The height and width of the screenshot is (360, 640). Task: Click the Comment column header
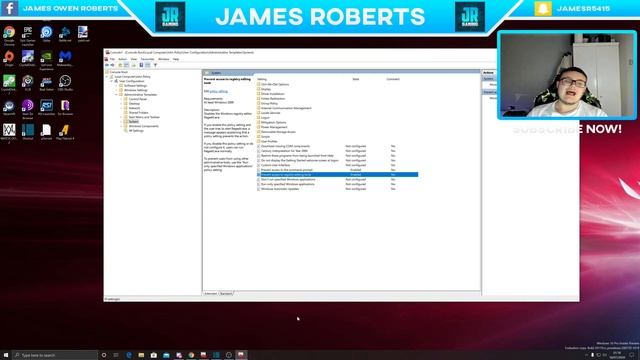[x=393, y=79]
